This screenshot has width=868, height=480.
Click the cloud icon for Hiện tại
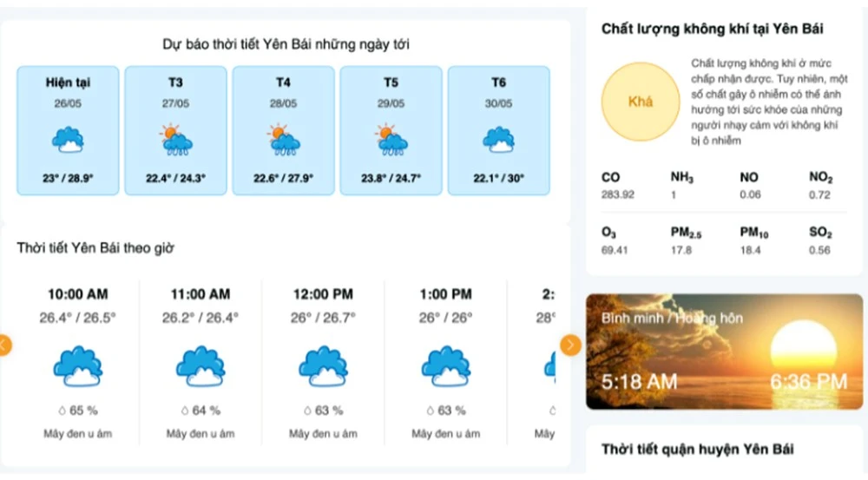68,140
